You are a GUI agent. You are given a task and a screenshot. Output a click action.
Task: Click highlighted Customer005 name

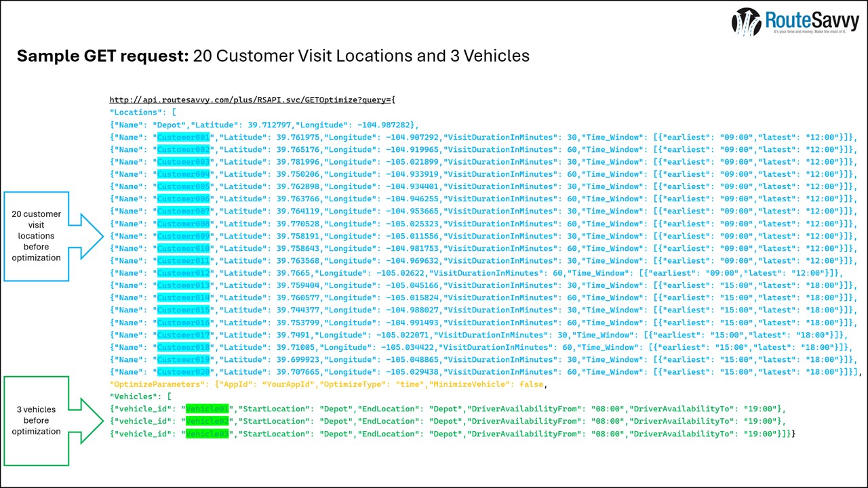[x=184, y=186]
